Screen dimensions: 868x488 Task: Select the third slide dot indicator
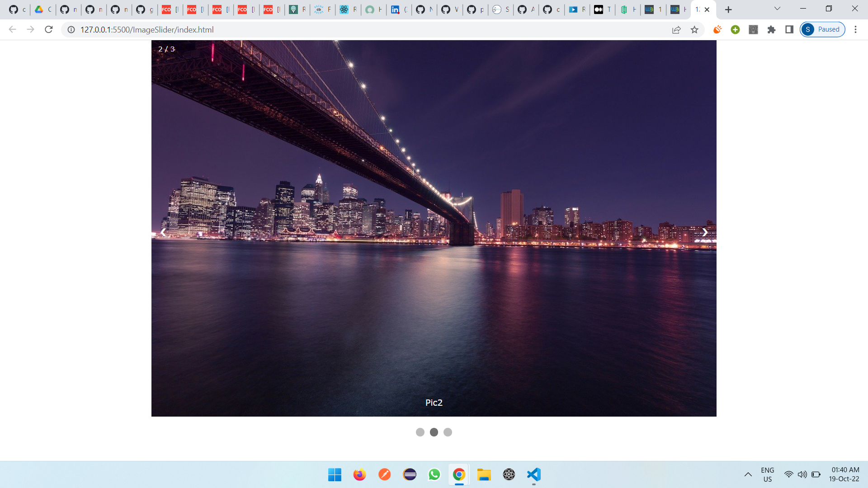[448, 432]
